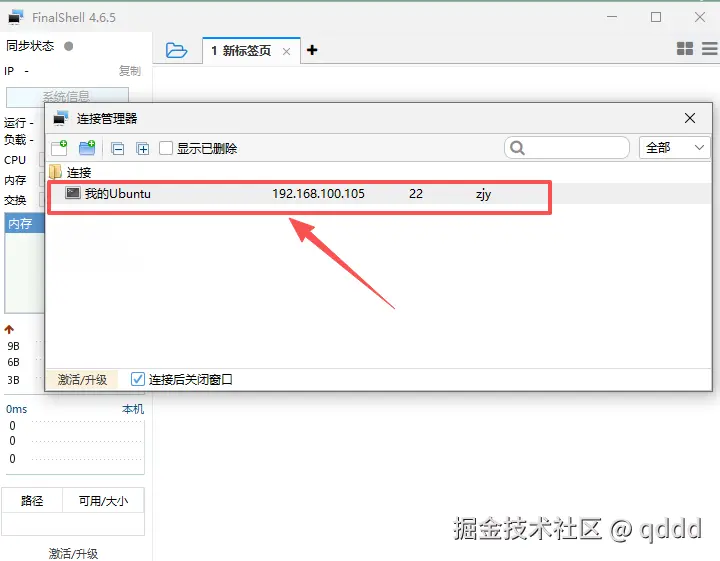
Task: Toggle 显示已删除 checkbox
Action: pos(166,148)
